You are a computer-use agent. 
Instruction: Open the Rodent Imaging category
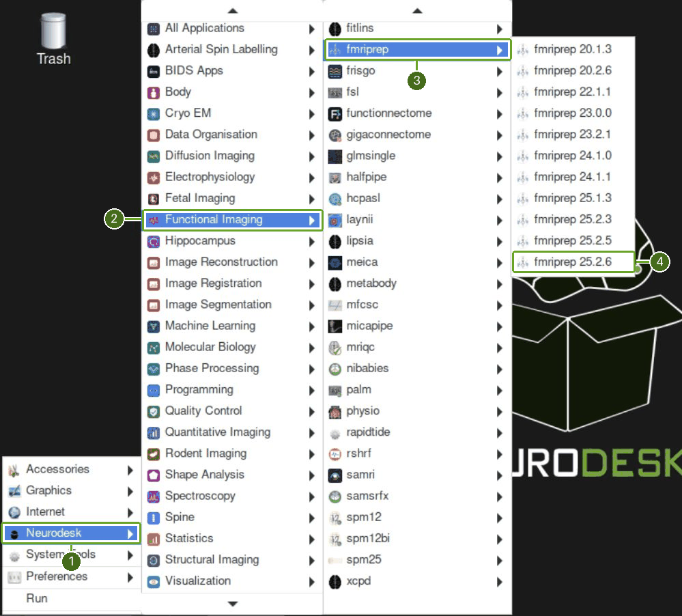pyautogui.click(x=233, y=453)
